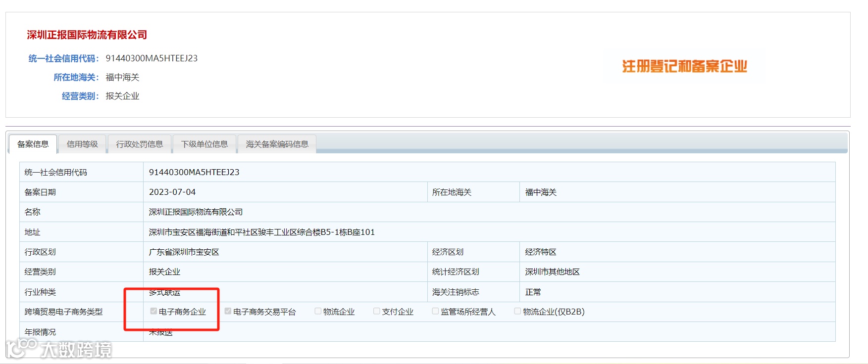The height and width of the screenshot is (364, 868).
Task: Click the header 报关企业 value
Action: (x=122, y=96)
